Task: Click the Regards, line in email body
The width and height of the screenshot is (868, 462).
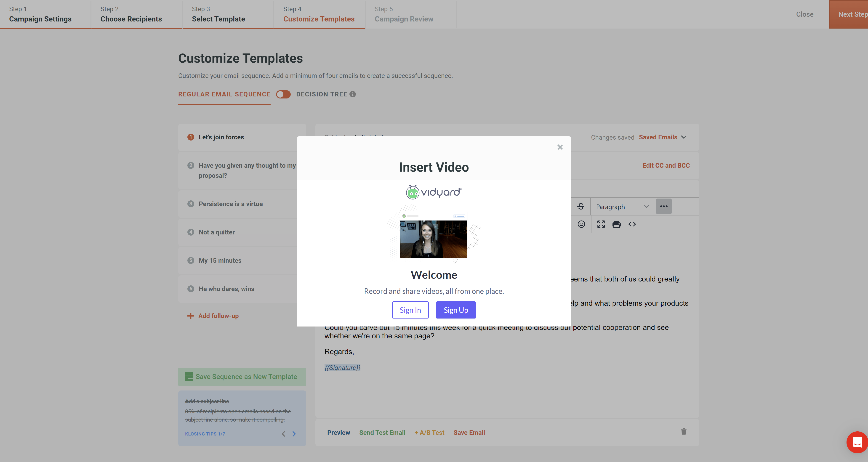Action: point(339,351)
